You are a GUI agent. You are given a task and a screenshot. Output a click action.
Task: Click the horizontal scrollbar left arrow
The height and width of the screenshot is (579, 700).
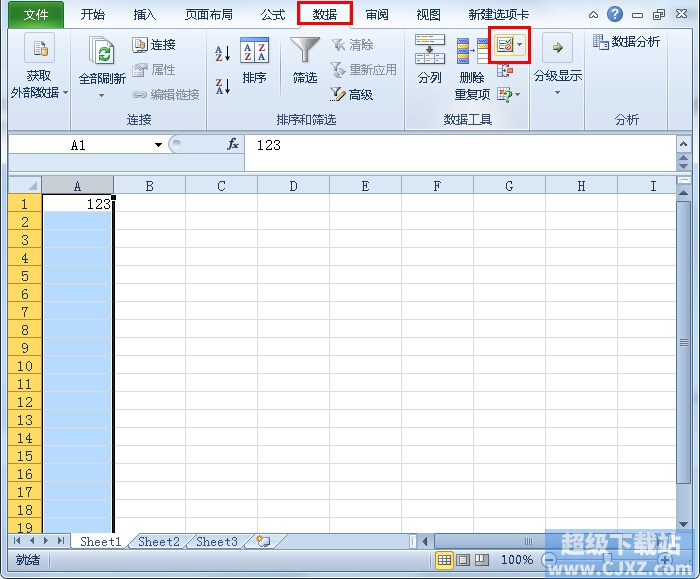click(425, 542)
